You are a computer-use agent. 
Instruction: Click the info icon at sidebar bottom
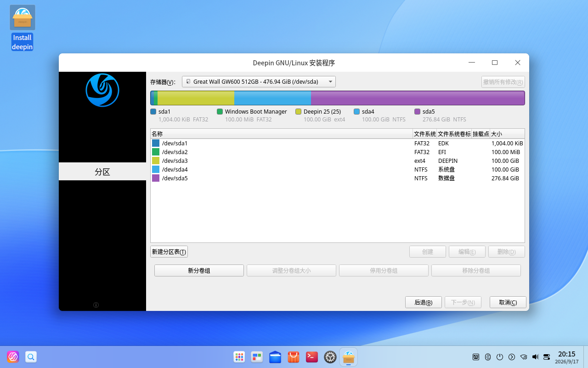[96, 305]
